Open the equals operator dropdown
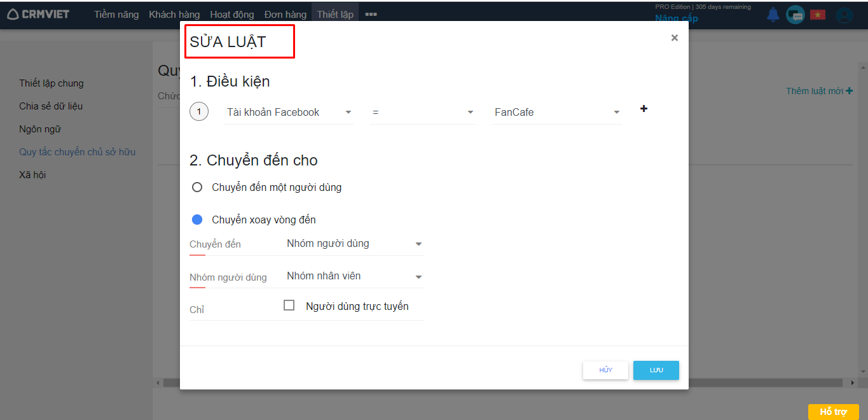The width and height of the screenshot is (868, 420). (422, 113)
